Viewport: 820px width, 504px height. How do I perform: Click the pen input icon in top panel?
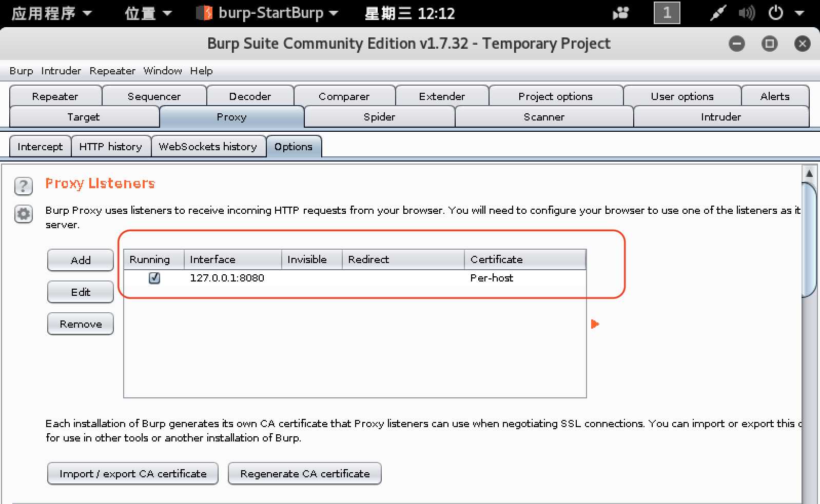point(718,13)
